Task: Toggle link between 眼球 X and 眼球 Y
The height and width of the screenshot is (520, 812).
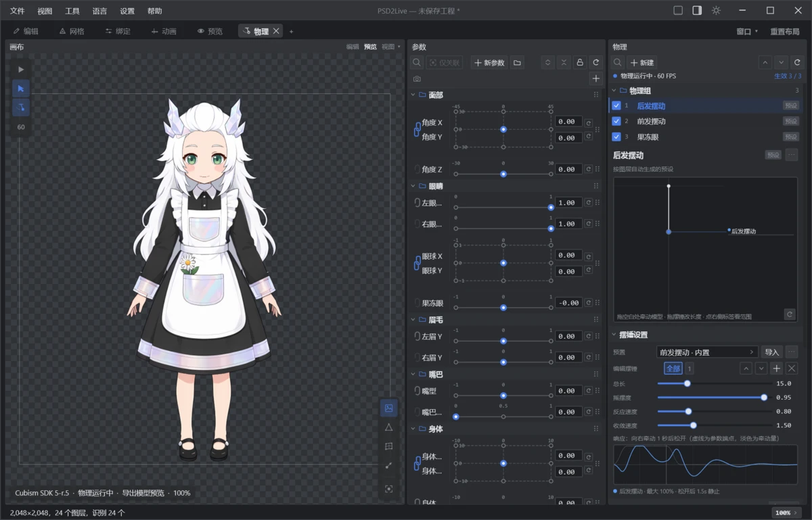Action: 417,264
